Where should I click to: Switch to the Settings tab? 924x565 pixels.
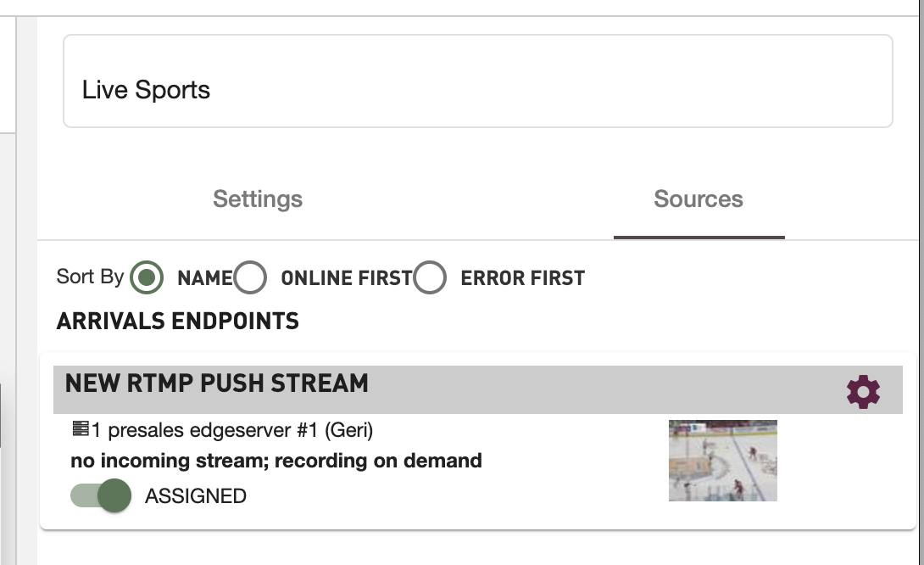click(258, 199)
